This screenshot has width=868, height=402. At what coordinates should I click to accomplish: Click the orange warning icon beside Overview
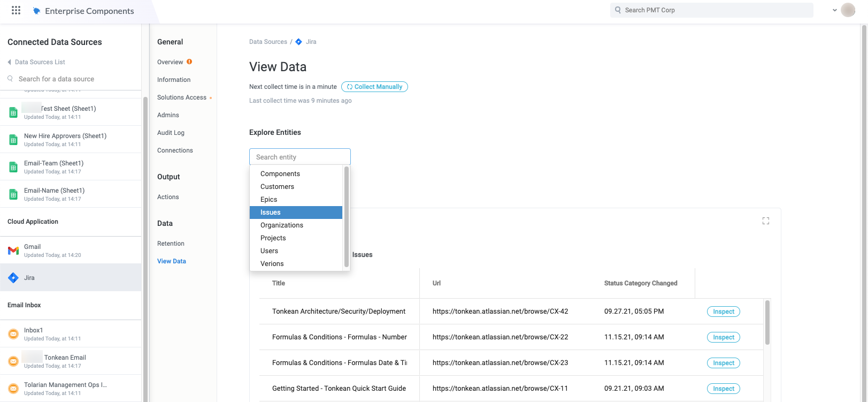click(x=189, y=62)
